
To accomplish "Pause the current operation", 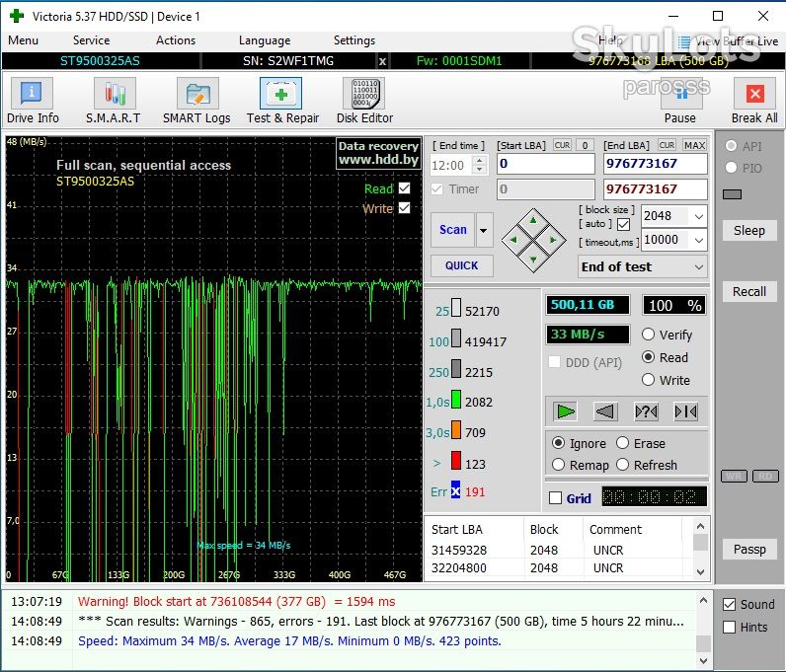I will click(679, 101).
